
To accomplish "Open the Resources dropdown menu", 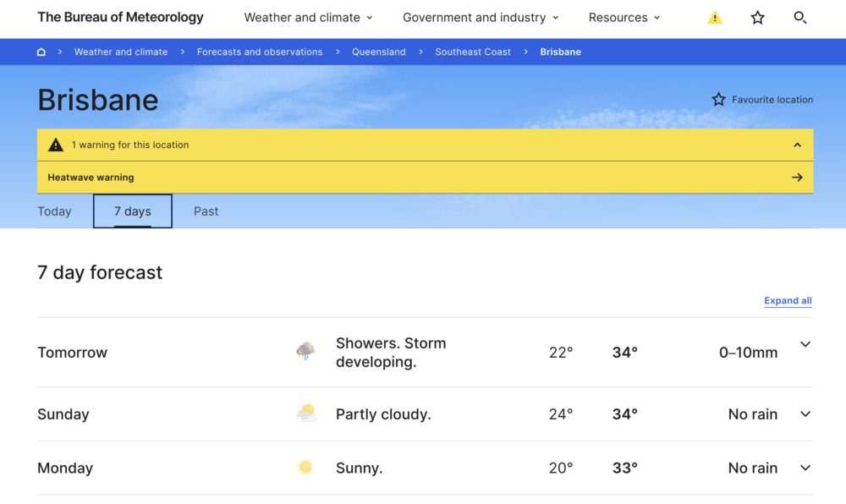I will [x=624, y=18].
